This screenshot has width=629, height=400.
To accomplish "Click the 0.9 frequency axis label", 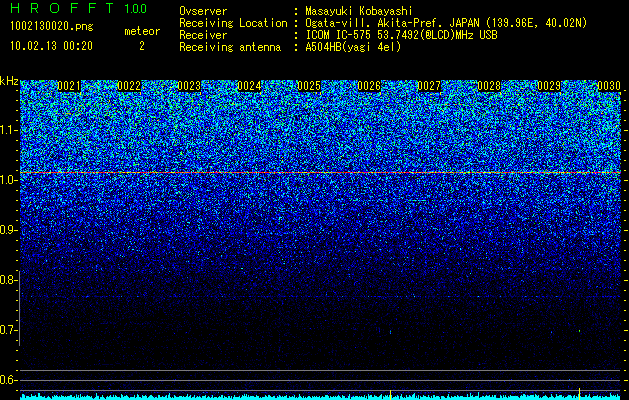I will (x=7, y=230).
